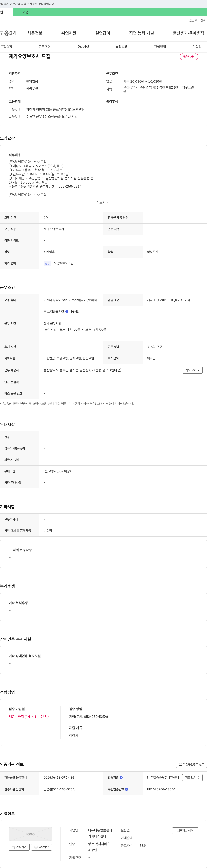Click the 인증기관 help icon
This screenshot has height=868, width=207.
click(x=121, y=777)
